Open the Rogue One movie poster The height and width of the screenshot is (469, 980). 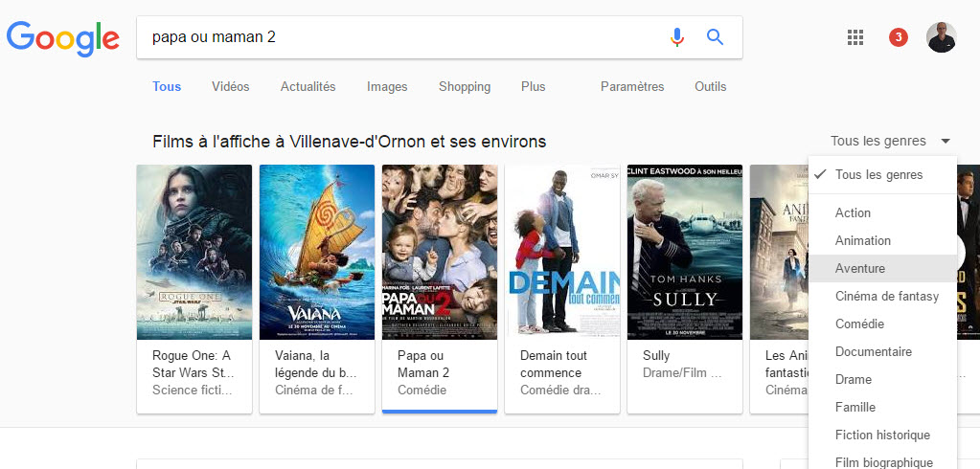(194, 253)
